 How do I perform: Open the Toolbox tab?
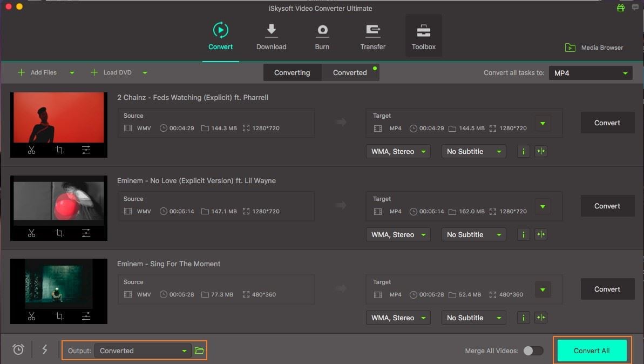click(423, 37)
